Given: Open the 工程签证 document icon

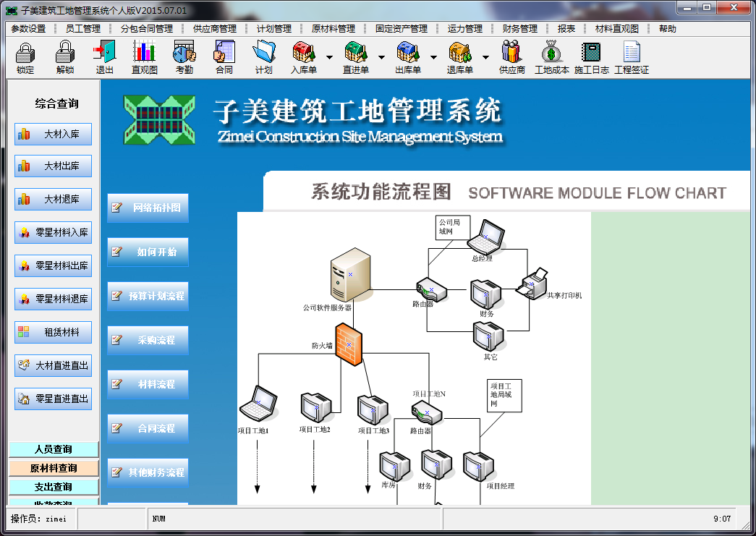Looking at the screenshot, I should pyautogui.click(x=631, y=57).
